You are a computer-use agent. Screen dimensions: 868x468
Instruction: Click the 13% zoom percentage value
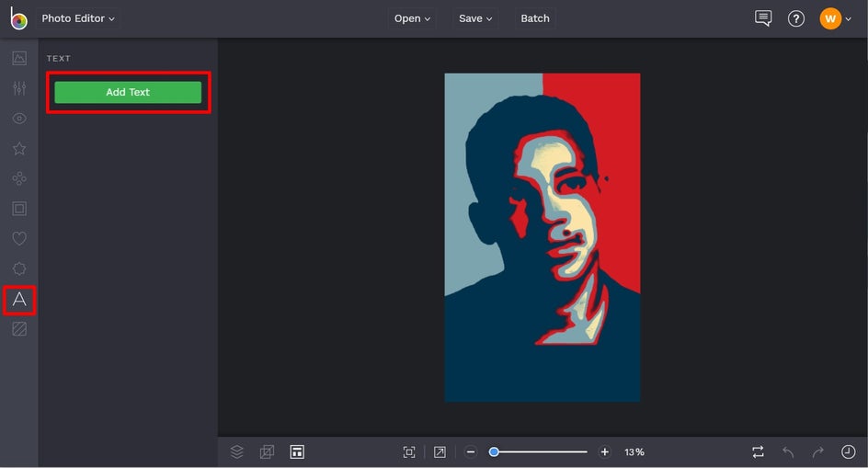tap(634, 452)
